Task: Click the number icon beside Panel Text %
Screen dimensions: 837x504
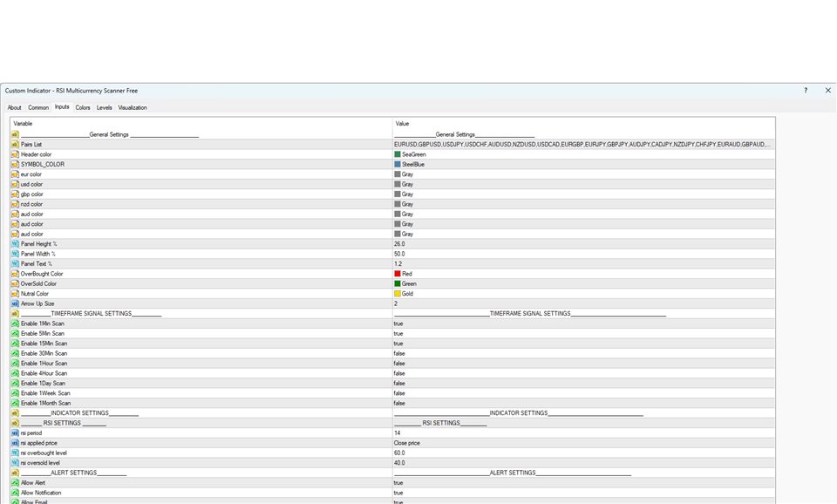Action: tap(15, 263)
